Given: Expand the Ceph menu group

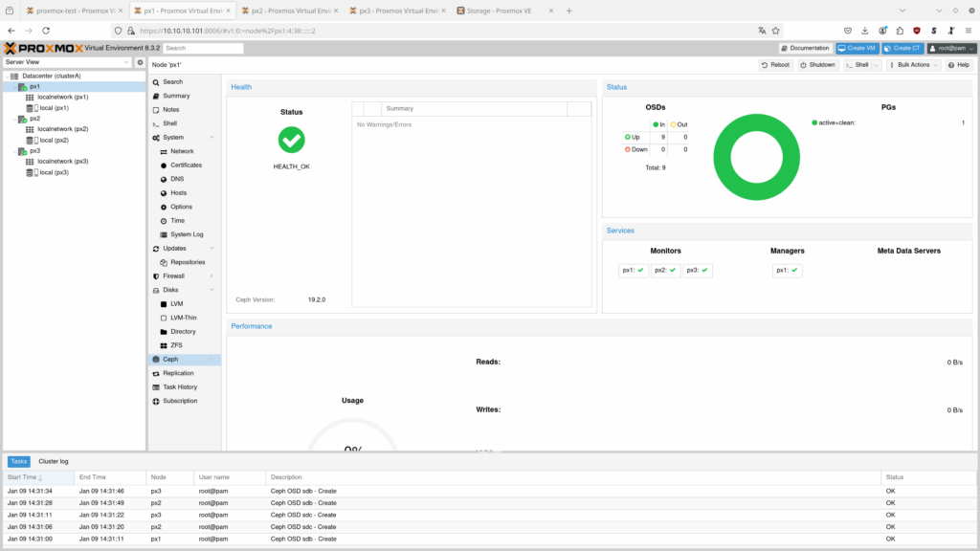Looking at the screenshot, I should tap(212, 360).
